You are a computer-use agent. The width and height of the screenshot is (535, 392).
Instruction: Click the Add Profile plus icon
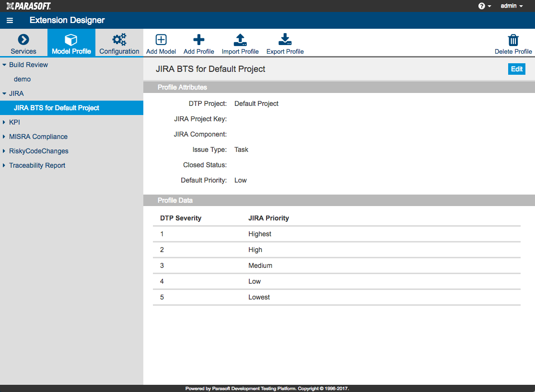[x=198, y=40]
